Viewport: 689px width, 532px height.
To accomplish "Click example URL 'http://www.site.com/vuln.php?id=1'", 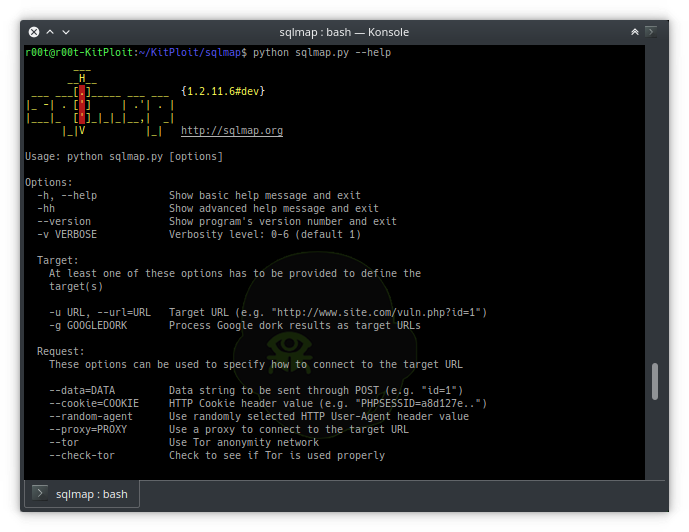I will [376, 312].
